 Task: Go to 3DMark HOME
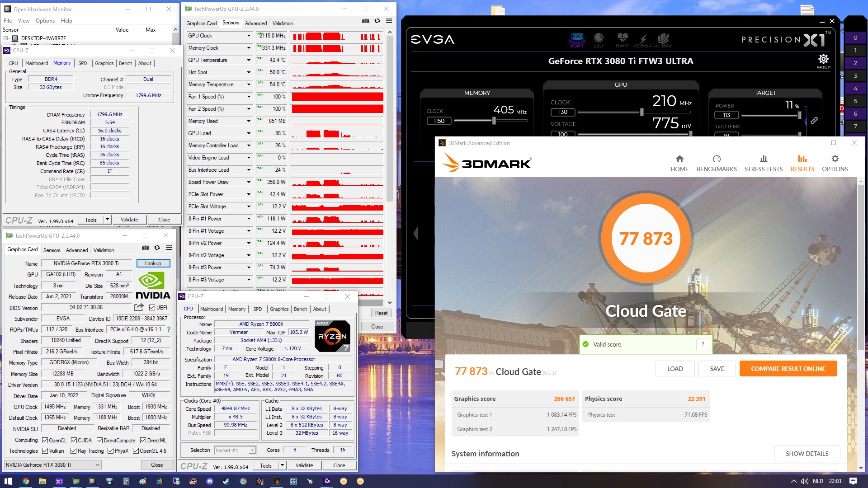(x=679, y=163)
